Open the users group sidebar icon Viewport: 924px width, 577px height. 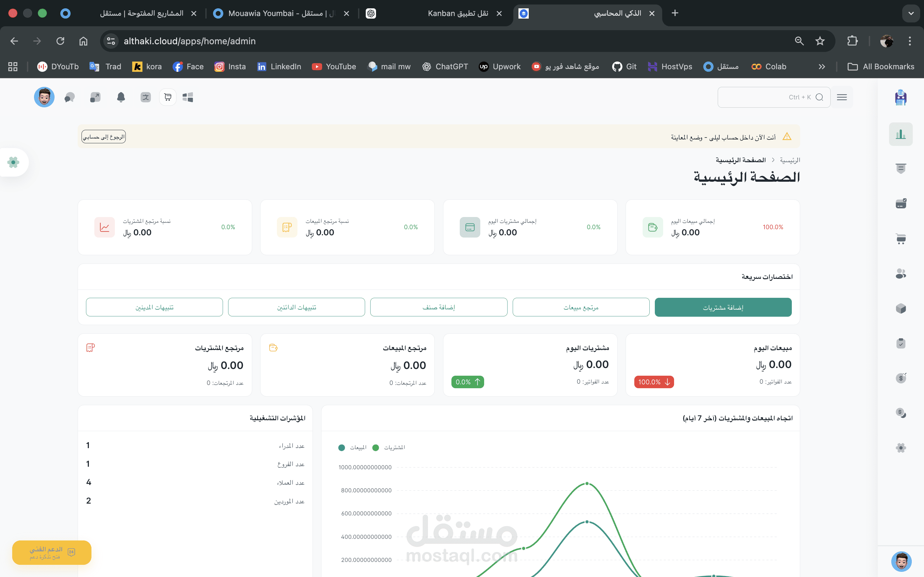pos(900,274)
